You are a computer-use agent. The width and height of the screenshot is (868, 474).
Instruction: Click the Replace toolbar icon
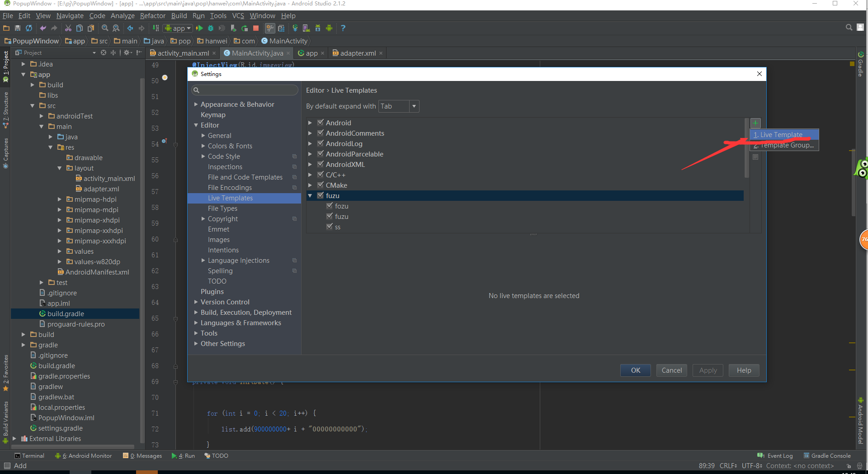[116, 28]
